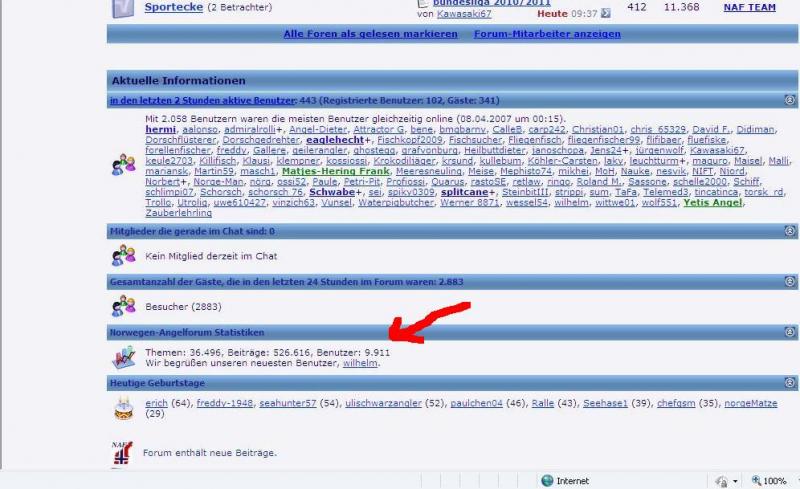Click Alle Foren als gelesen markieren
The image size is (800, 489).
(x=370, y=34)
